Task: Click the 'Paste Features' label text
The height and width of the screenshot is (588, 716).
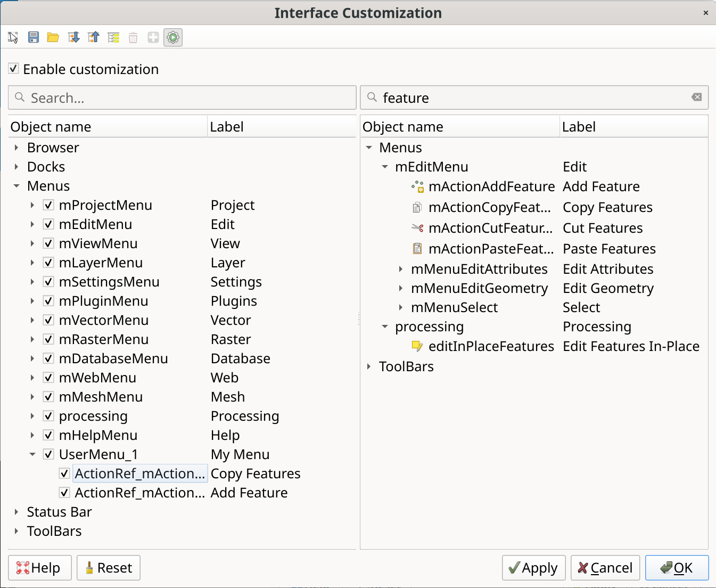Action: [x=609, y=249]
